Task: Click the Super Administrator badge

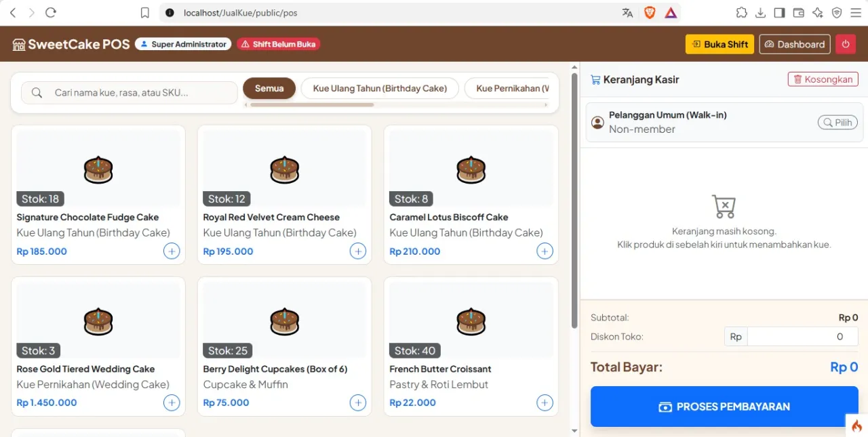Action: pyautogui.click(x=183, y=44)
